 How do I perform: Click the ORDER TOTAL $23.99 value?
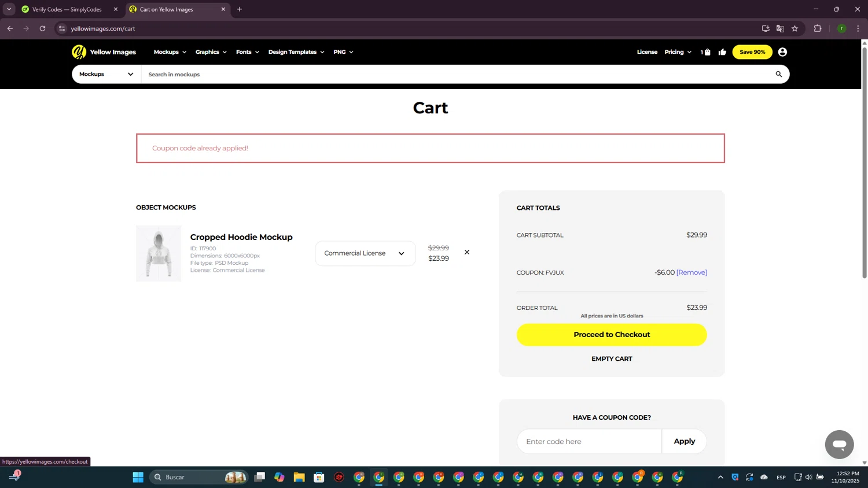tap(697, 308)
